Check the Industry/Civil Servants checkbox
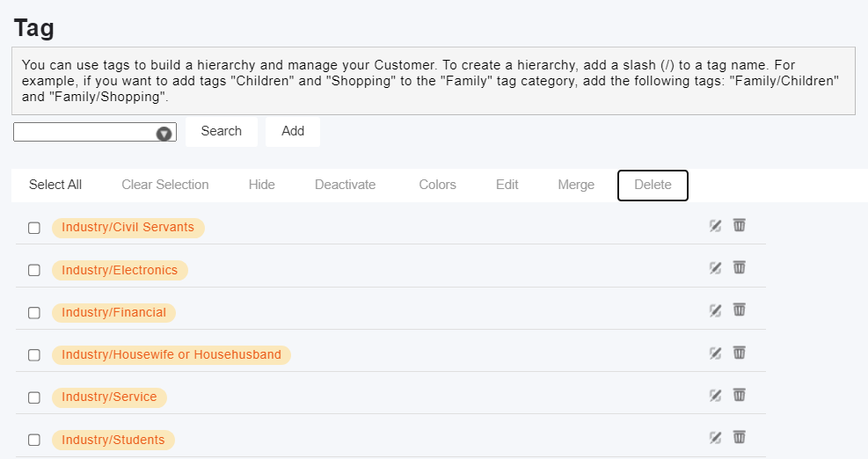Viewport: 868px width, 459px height. pyautogui.click(x=34, y=228)
